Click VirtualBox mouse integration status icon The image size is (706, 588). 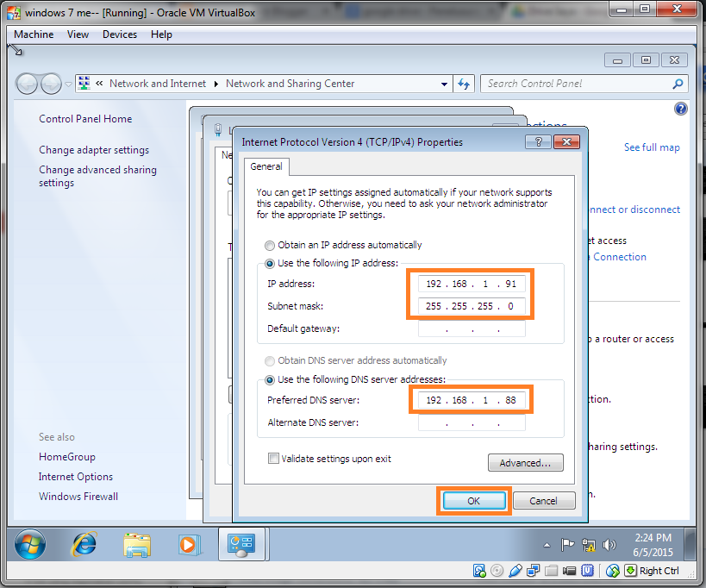tap(612, 571)
